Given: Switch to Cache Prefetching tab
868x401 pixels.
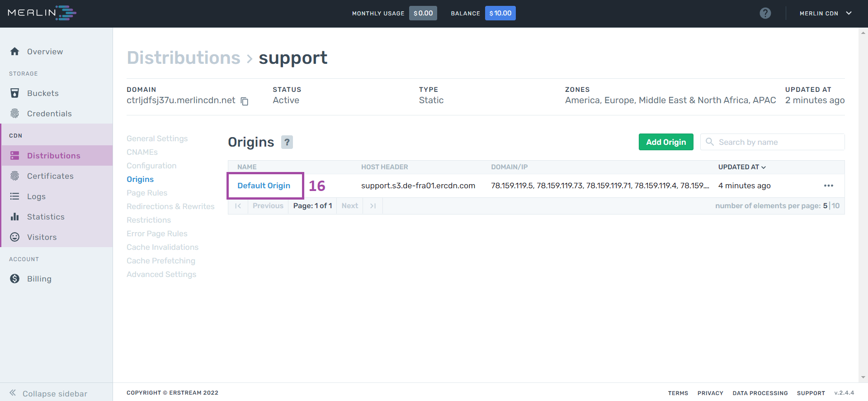Looking at the screenshot, I should click(x=161, y=261).
